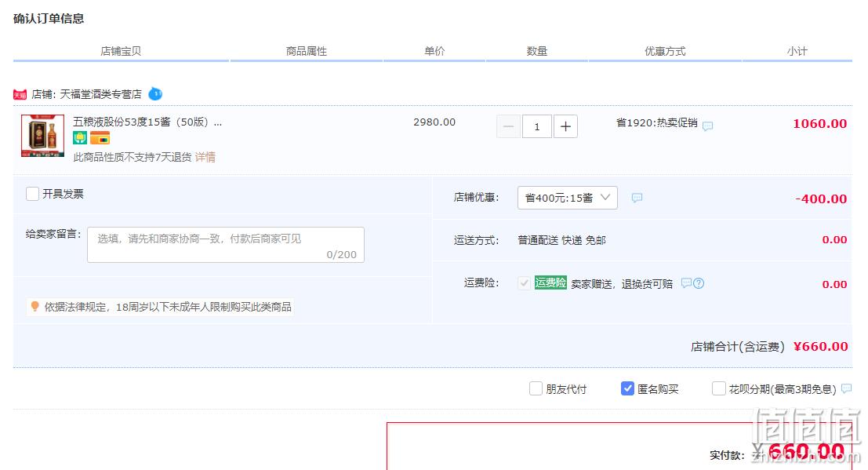Open the 省400元:15酱 shop discount dropdown
The width and height of the screenshot is (868, 470).
(x=568, y=198)
